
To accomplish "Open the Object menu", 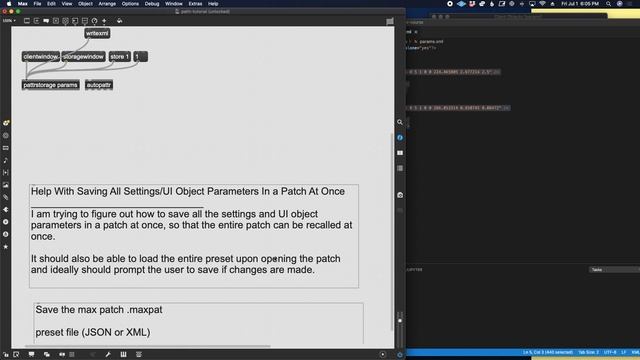I will point(85,4).
